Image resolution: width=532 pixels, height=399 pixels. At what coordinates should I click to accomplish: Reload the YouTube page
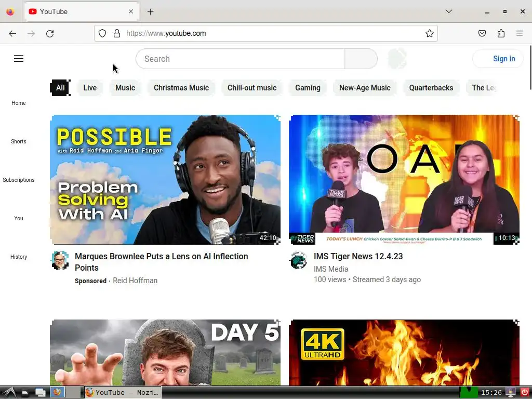[50, 33]
